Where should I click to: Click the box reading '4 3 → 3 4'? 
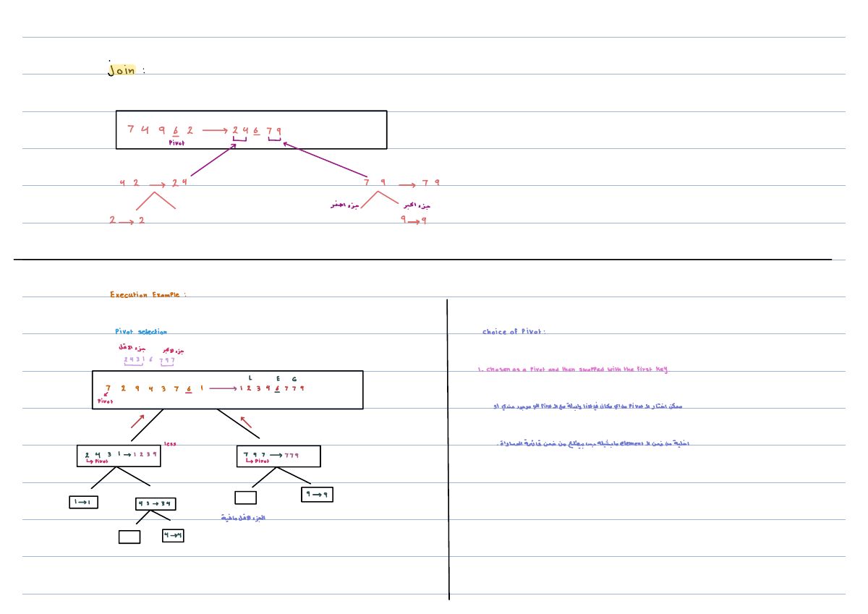156,504
